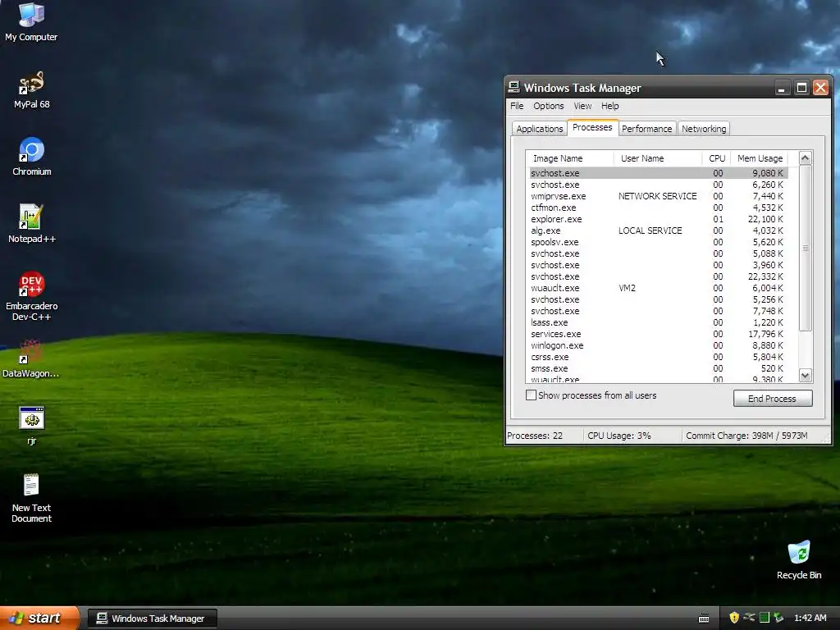This screenshot has width=840, height=630.
Task: Select the explorer.exe process
Action: [x=659, y=219]
